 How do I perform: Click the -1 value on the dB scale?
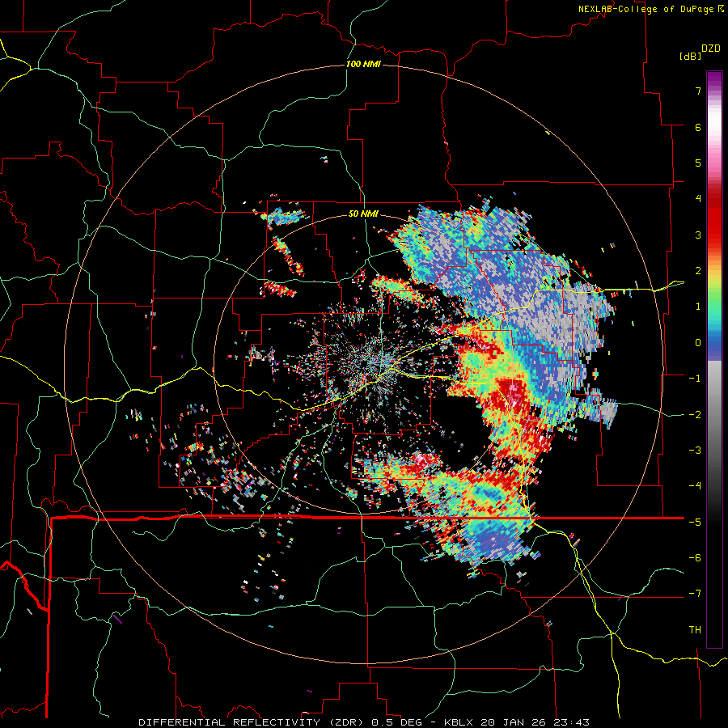click(695, 379)
